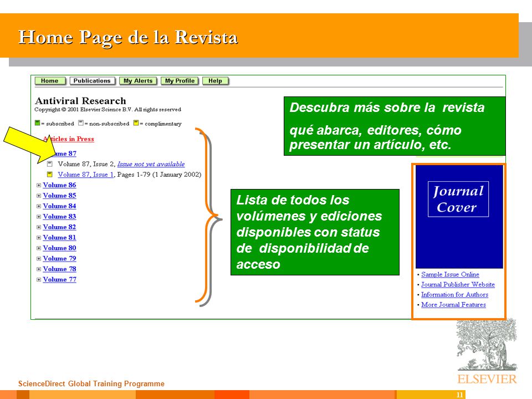The image size is (532, 399).
Task: Click non-subscribed icon beside Volume 87, Issue 2
Action: pos(49,164)
